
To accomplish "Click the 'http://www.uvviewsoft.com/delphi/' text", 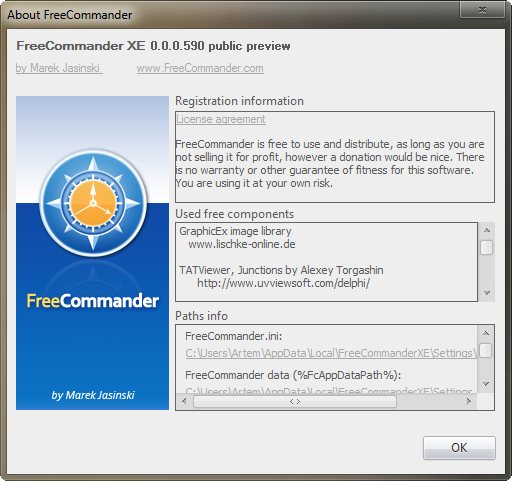I will point(283,283).
